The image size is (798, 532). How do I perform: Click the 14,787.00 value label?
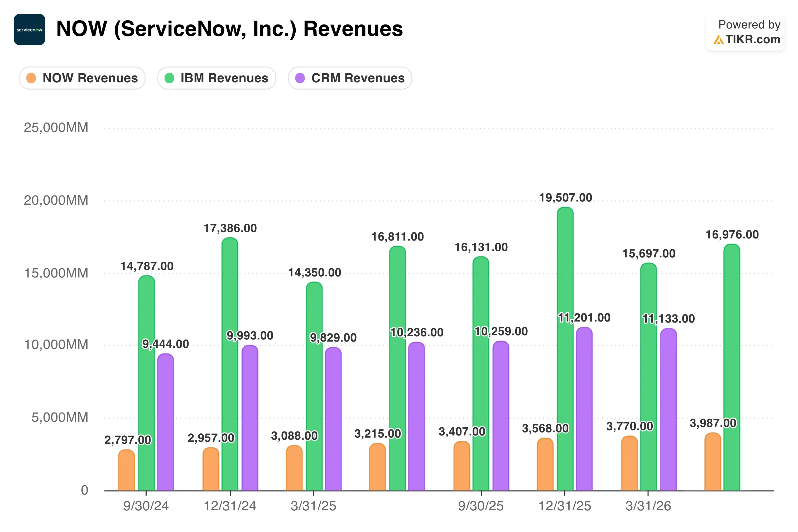click(147, 266)
